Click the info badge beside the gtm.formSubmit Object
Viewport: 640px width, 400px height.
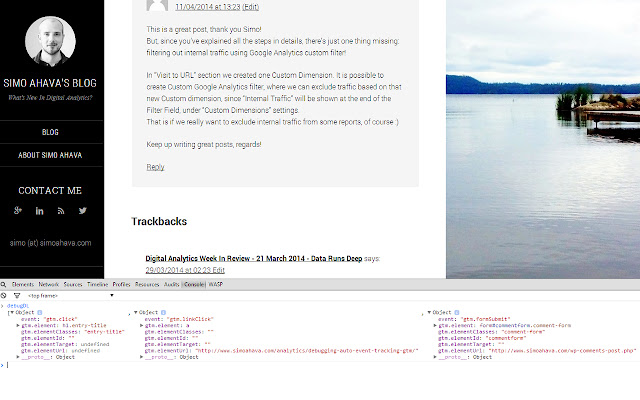457,312
